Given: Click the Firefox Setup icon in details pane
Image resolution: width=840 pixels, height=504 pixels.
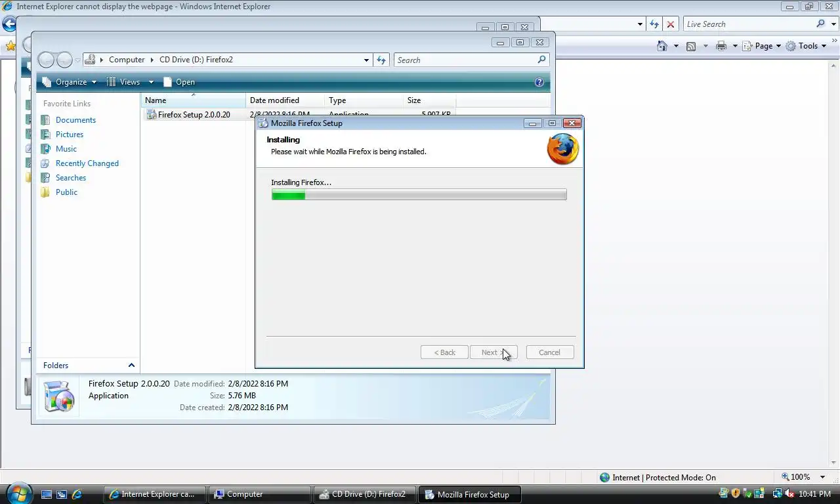Looking at the screenshot, I should click(59, 396).
